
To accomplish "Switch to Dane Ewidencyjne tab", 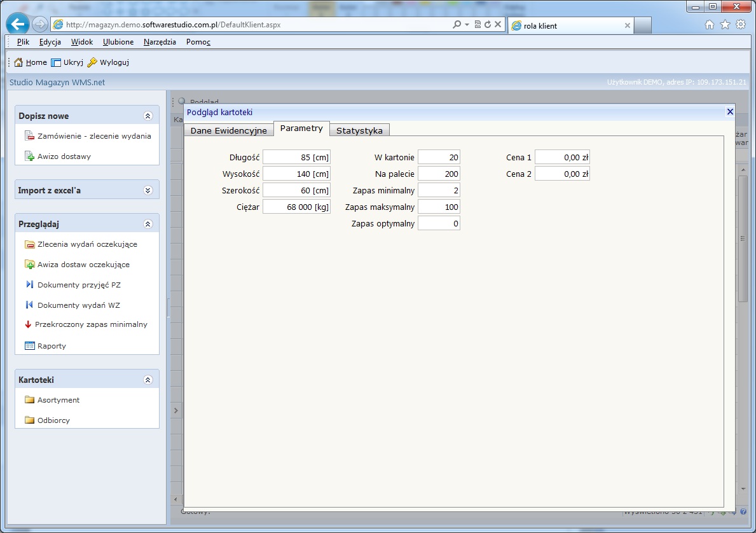I will coord(228,130).
